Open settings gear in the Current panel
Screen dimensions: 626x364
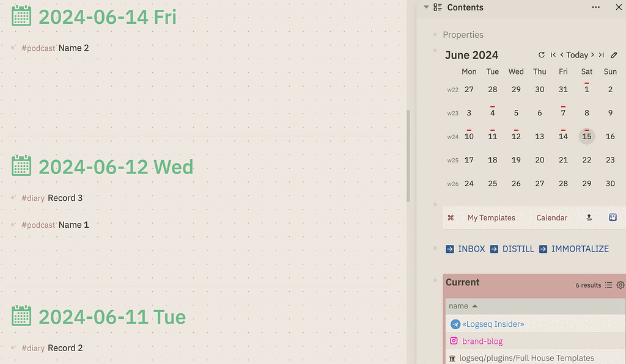point(622,285)
